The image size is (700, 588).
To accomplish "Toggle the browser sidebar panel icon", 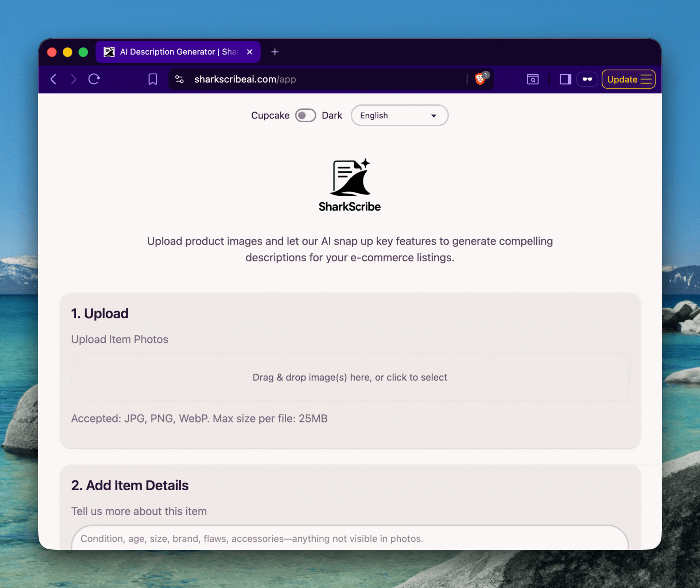I will [x=565, y=79].
